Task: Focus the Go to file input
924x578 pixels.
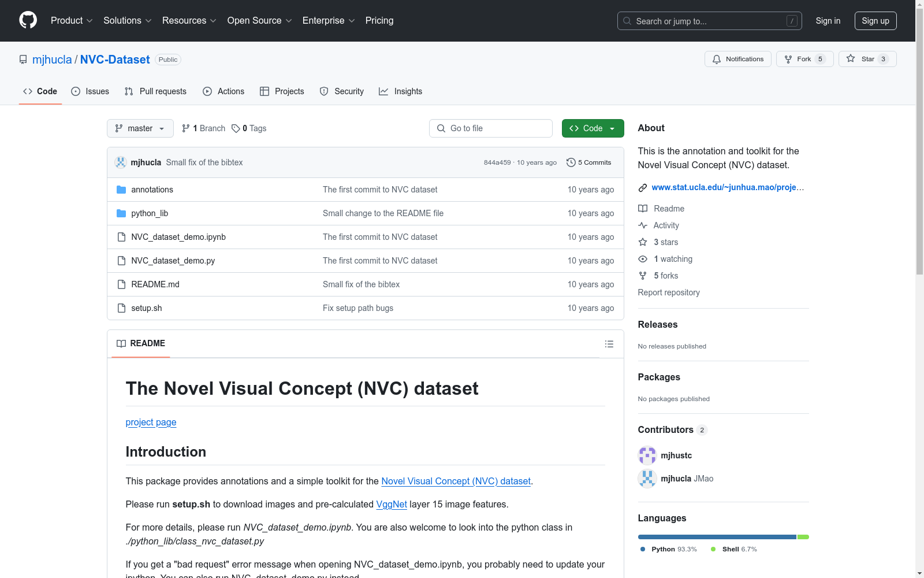Action: coord(491,128)
